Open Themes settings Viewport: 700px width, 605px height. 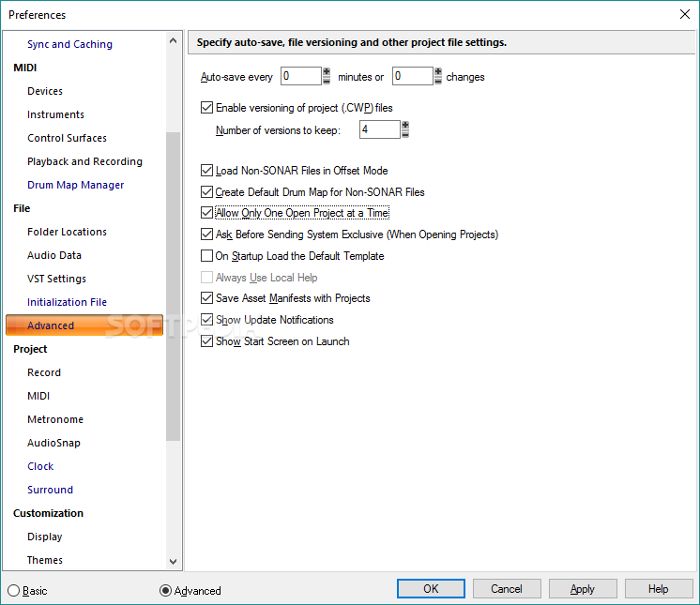click(45, 560)
